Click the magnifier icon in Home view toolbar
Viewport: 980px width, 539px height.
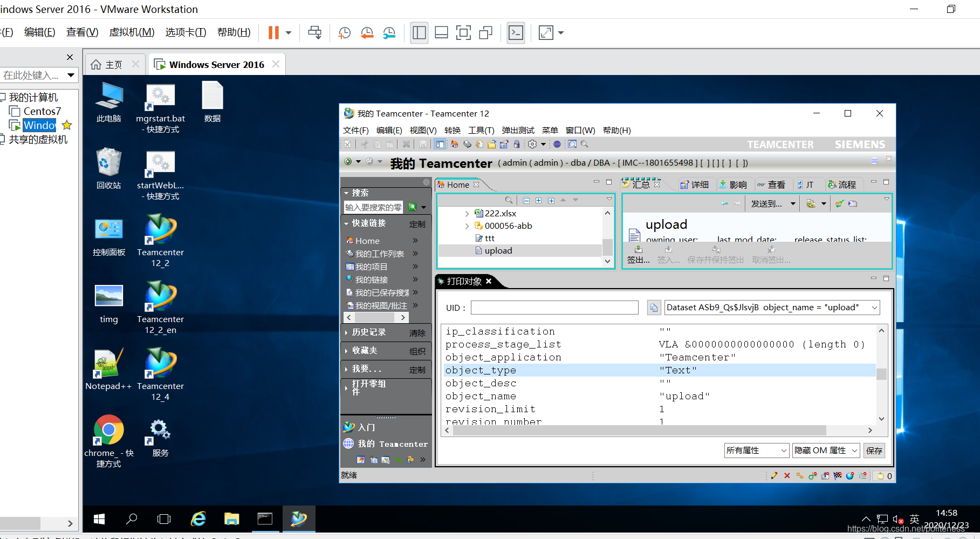(x=508, y=200)
